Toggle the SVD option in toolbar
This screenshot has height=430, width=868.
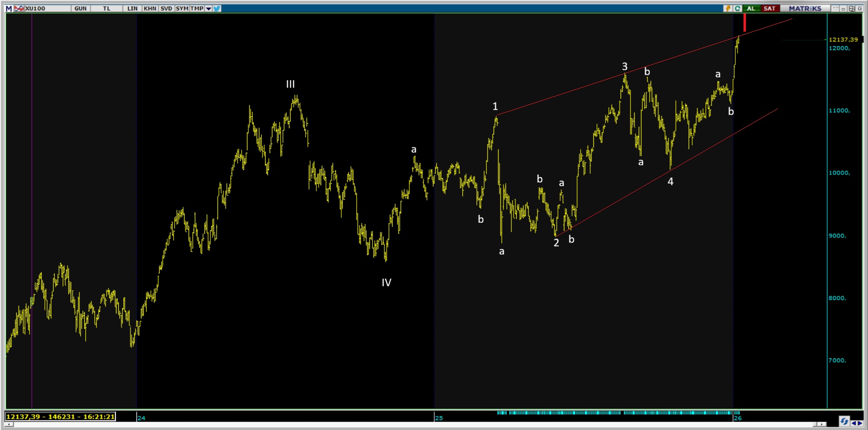point(166,9)
